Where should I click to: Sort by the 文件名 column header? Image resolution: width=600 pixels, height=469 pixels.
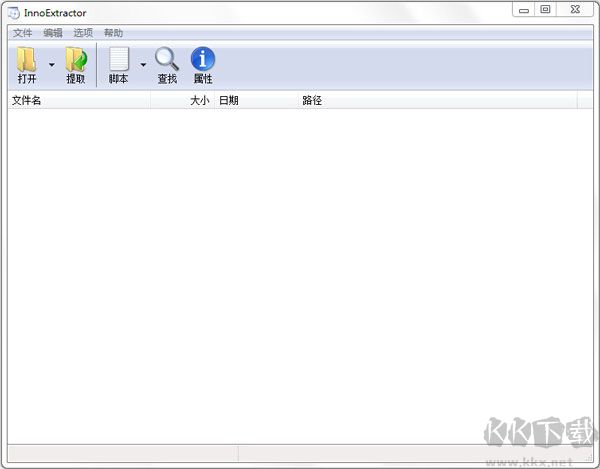click(79, 100)
